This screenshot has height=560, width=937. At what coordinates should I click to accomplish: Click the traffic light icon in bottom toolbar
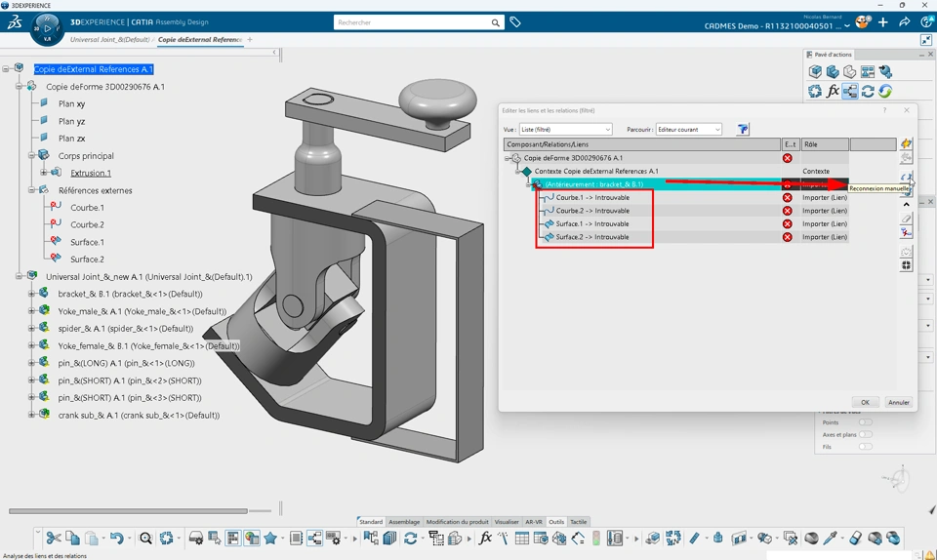click(x=595, y=538)
